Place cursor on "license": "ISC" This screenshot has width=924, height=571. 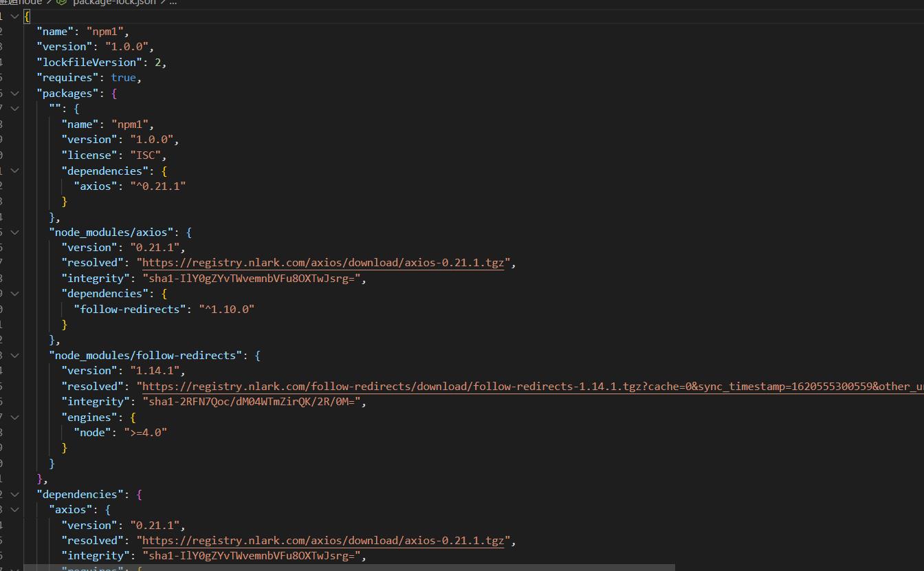[114, 155]
